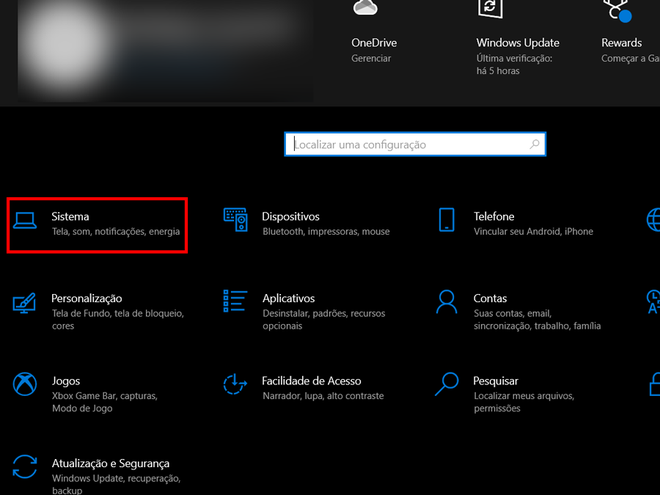The width and height of the screenshot is (660, 495).
Task: Click the Rewards icon
Action: 618,11
